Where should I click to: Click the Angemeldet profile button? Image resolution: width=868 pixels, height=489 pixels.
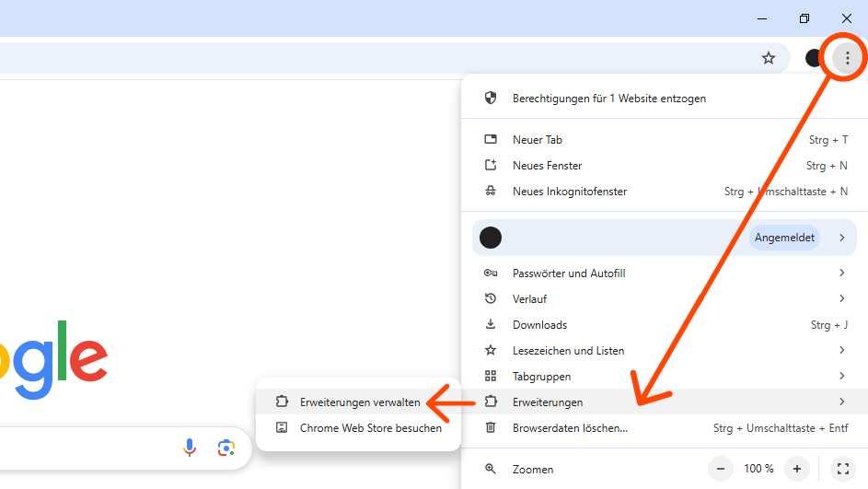784,238
